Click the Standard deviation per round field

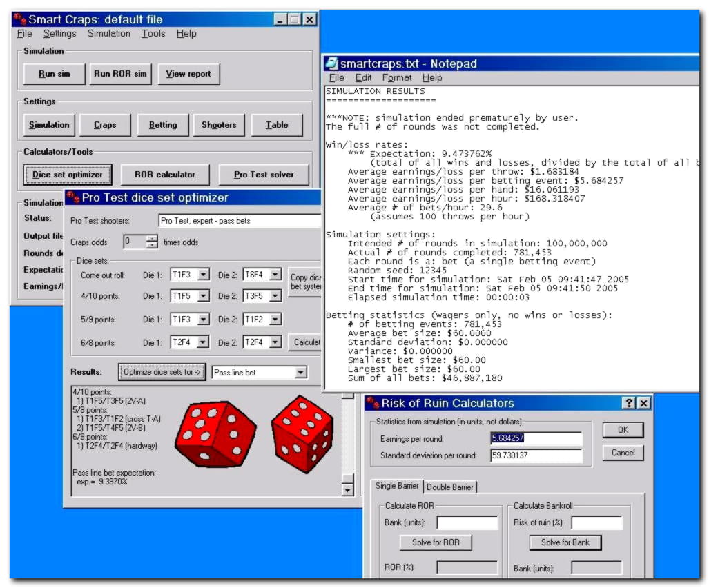pos(536,455)
